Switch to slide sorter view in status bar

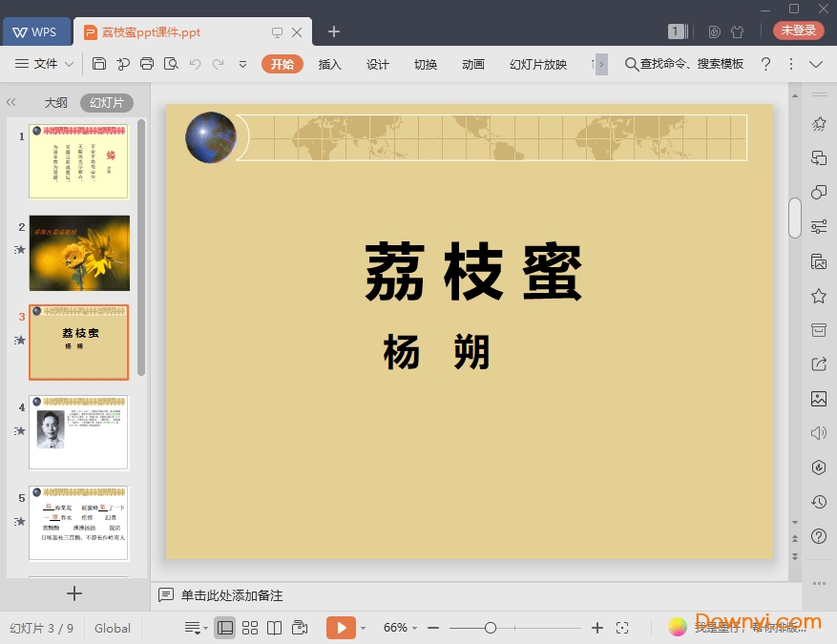(248, 628)
